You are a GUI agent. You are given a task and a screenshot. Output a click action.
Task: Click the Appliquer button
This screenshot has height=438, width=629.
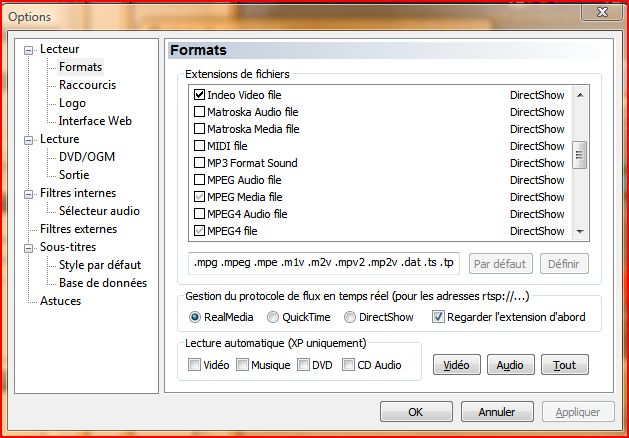pyautogui.click(x=578, y=412)
